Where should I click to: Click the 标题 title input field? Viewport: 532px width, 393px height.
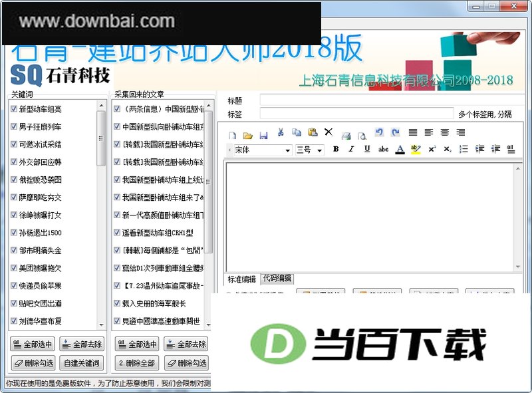pos(394,100)
